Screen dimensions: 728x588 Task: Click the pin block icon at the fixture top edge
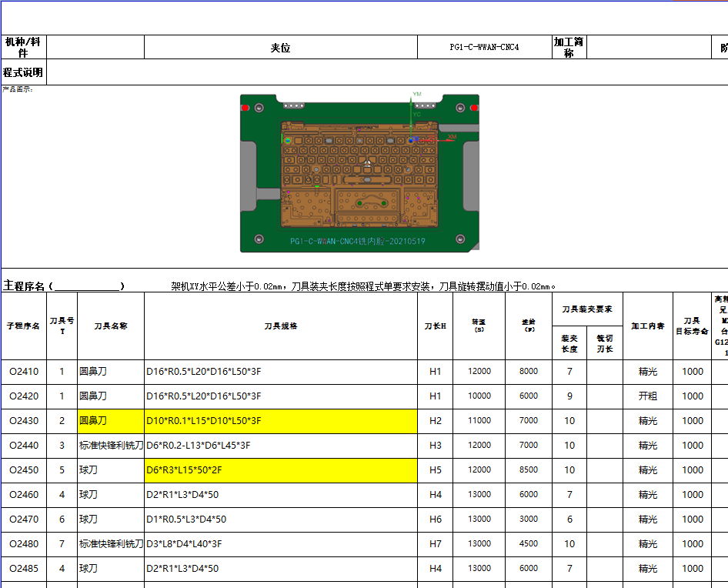295,105
